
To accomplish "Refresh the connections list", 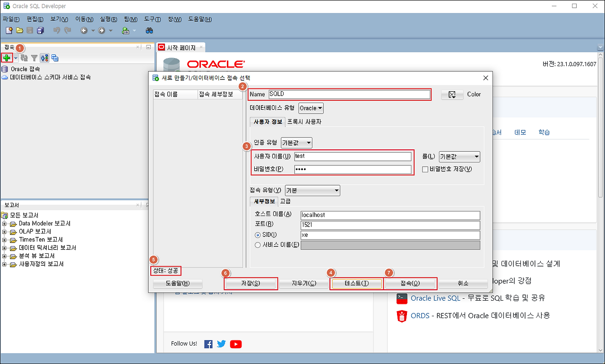I will click(x=25, y=58).
